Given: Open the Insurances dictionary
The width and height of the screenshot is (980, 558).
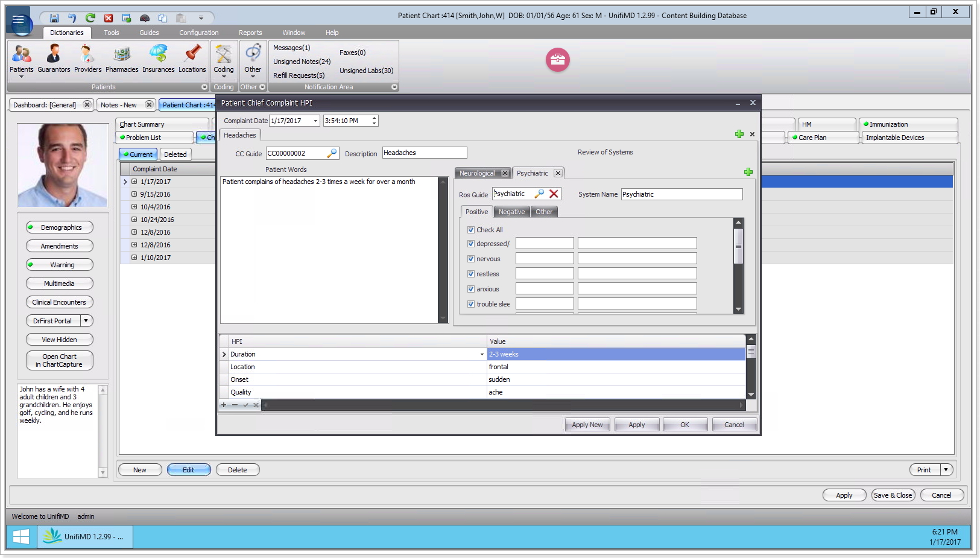Looking at the screenshot, I should (158, 59).
